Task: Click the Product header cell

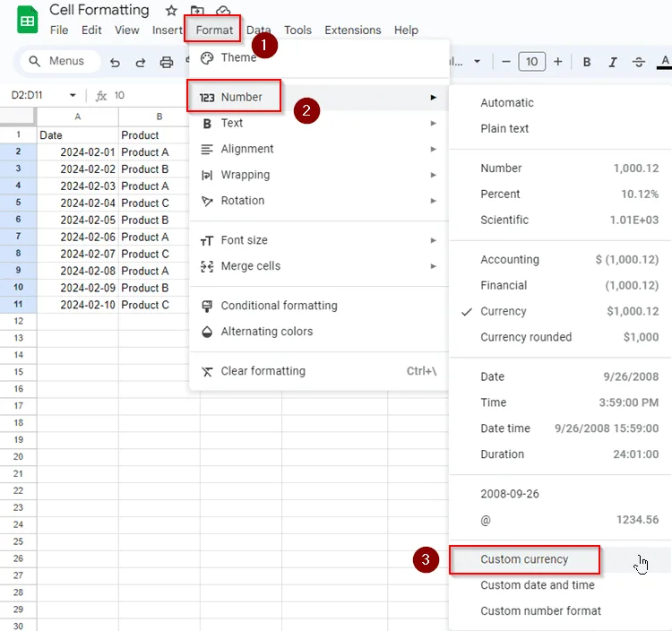Action: pyautogui.click(x=154, y=135)
